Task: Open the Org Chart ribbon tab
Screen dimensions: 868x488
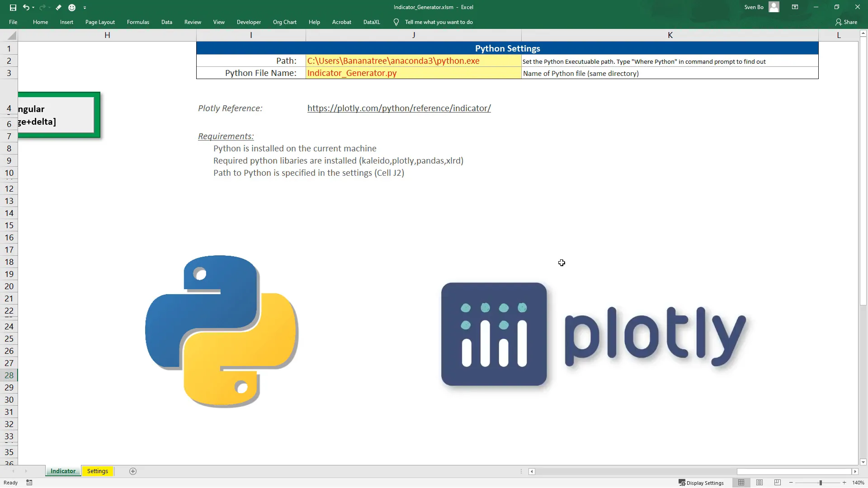Action: [284, 22]
